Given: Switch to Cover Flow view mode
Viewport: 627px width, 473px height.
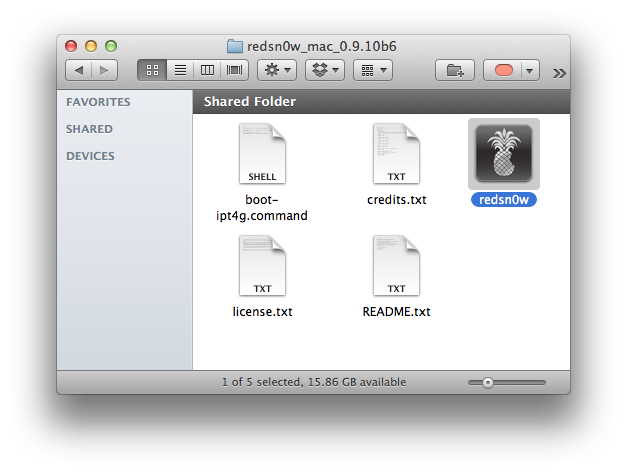Looking at the screenshot, I should (234, 71).
